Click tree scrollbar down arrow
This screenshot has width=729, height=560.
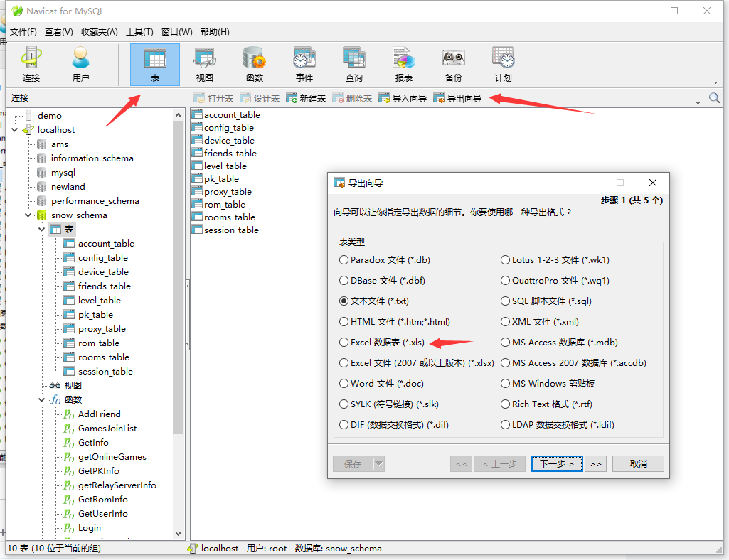(178, 534)
